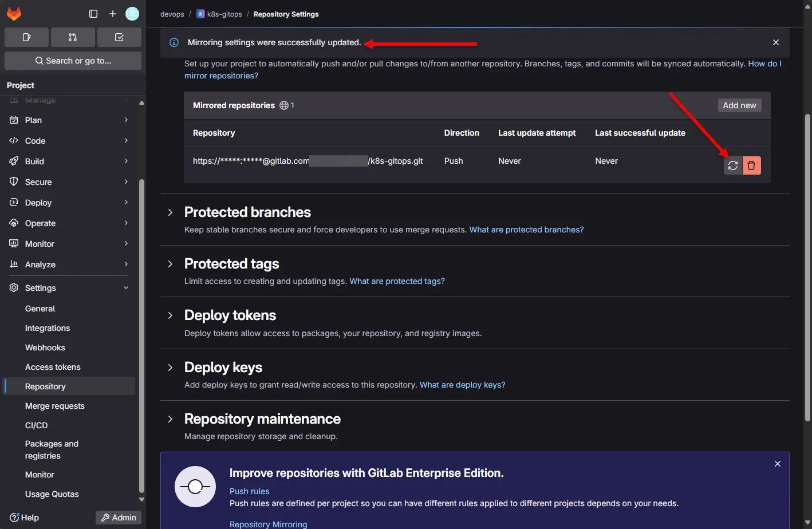Open the What are deploy keys link
812x529 pixels.
point(462,385)
